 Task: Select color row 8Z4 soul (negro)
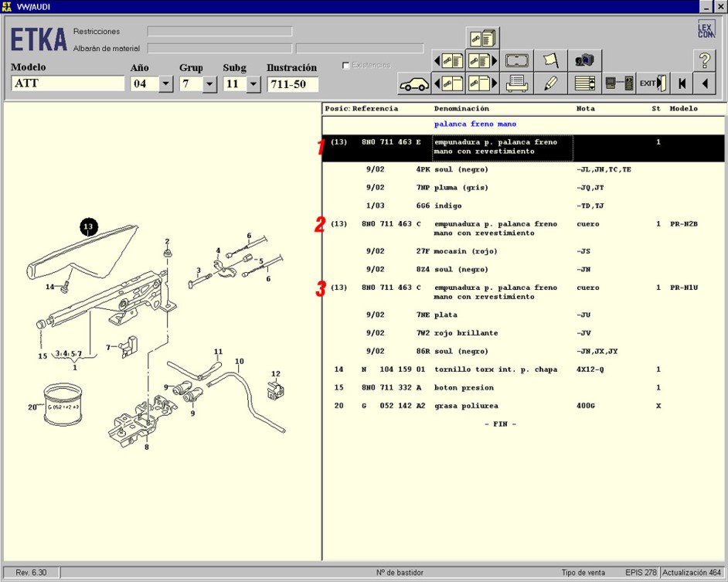pyautogui.click(x=523, y=270)
